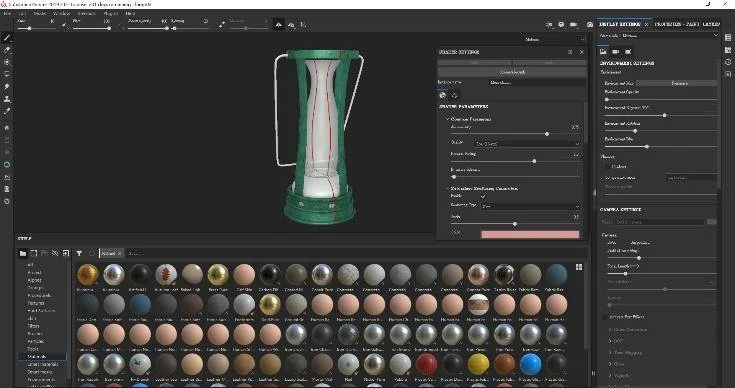Click the shelf import resources icon
This screenshot has height=388, width=735.
point(66,254)
